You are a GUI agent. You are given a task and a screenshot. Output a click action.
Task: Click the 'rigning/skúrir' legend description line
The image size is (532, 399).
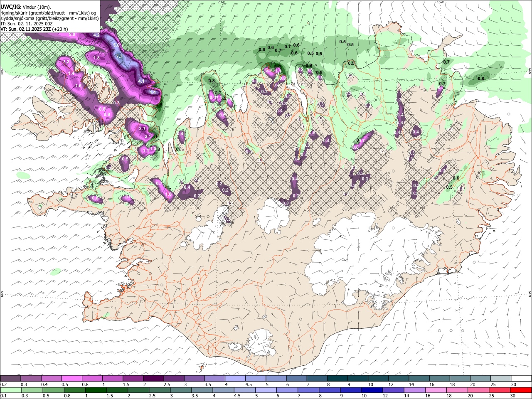tap(49, 13)
